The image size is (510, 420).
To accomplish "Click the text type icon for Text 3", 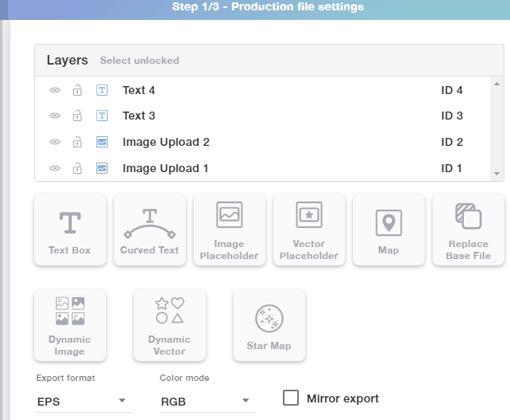I will click(102, 116).
